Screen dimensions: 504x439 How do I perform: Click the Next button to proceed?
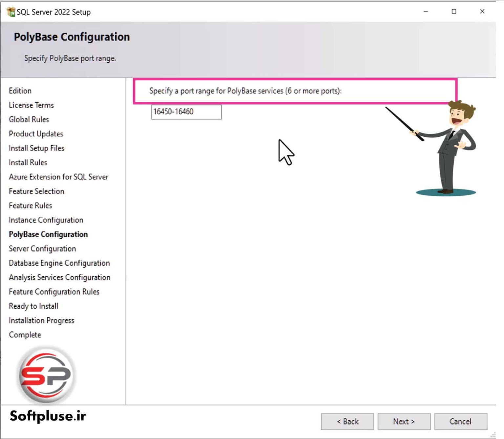click(x=404, y=422)
